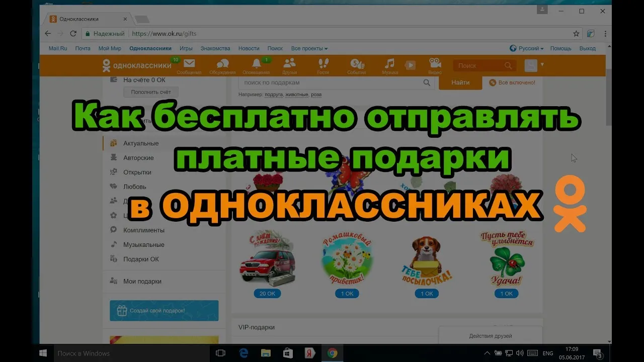The width and height of the screenshot is (644, 362).
Task: Open the Помощь help link
Action: click(x=560, y=48)
